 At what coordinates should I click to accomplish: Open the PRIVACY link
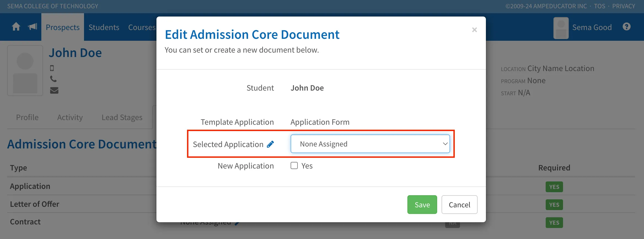coord(624,6)
